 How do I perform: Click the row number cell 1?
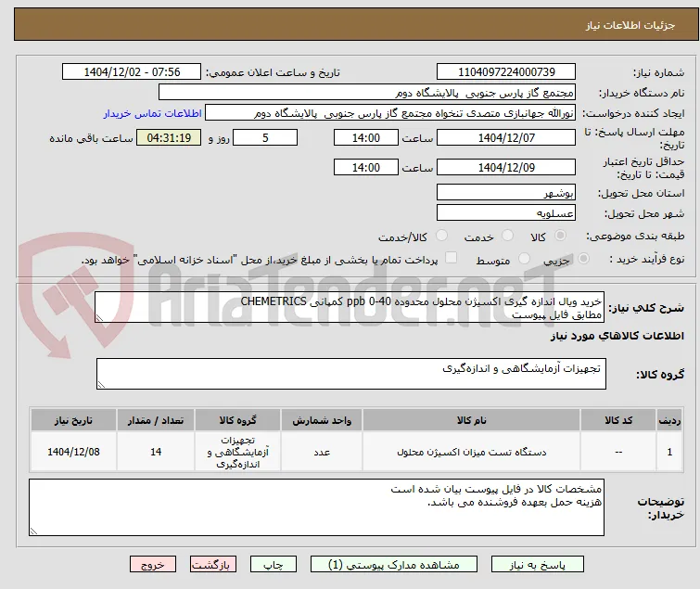click(x=669, y=452)
